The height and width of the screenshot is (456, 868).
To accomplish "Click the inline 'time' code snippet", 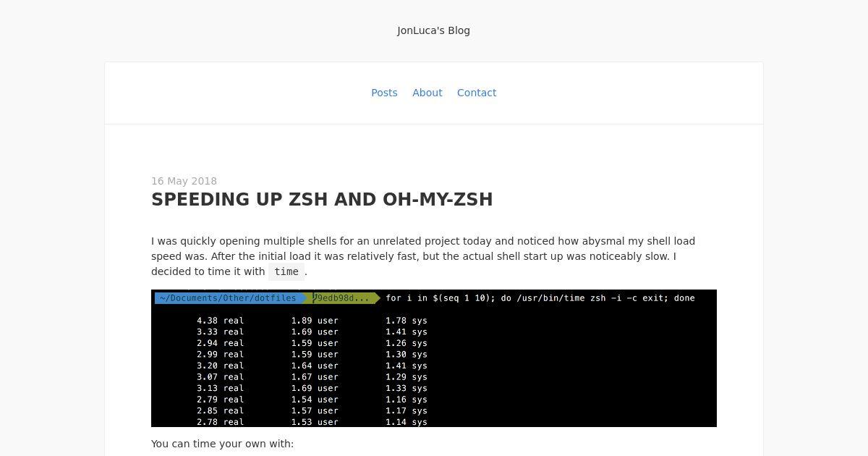I will pos(286,272).
